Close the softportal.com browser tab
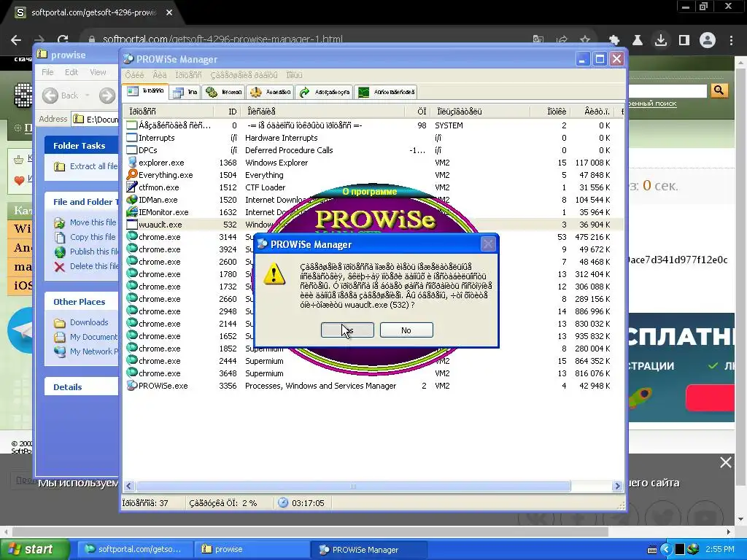 point(169,12)
